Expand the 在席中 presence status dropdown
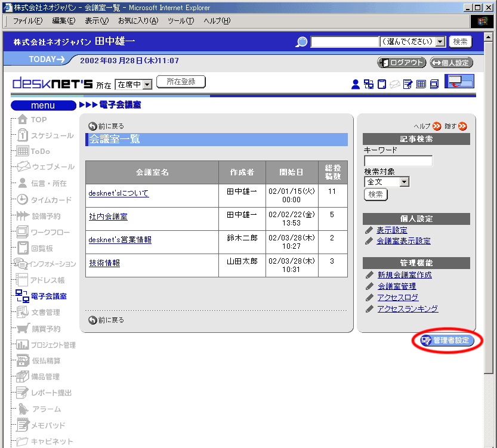 [147, 85]
